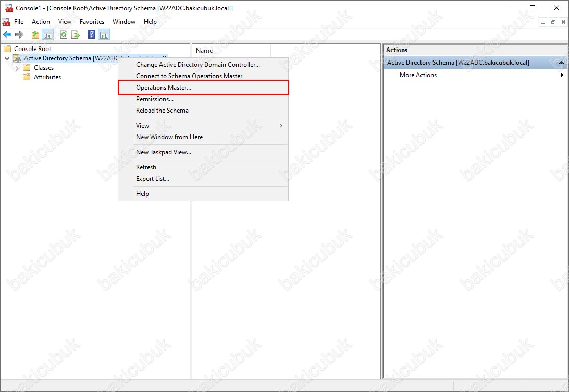This screenshot has width=569, height=392.
Task: Restore the inner MDI child window
Action: point(553,22)
